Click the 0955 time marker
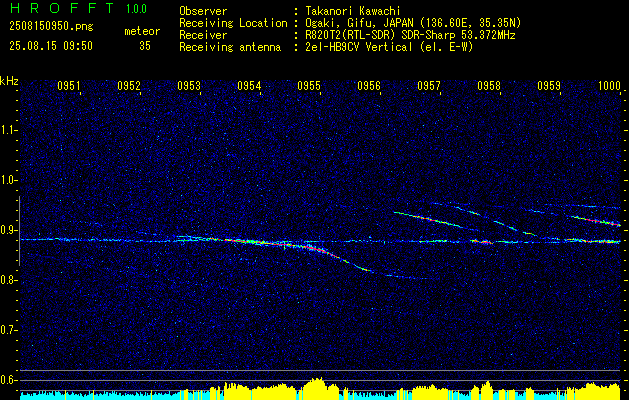The height and width of the screenshot is (400, 629). [x=309, y=86]
